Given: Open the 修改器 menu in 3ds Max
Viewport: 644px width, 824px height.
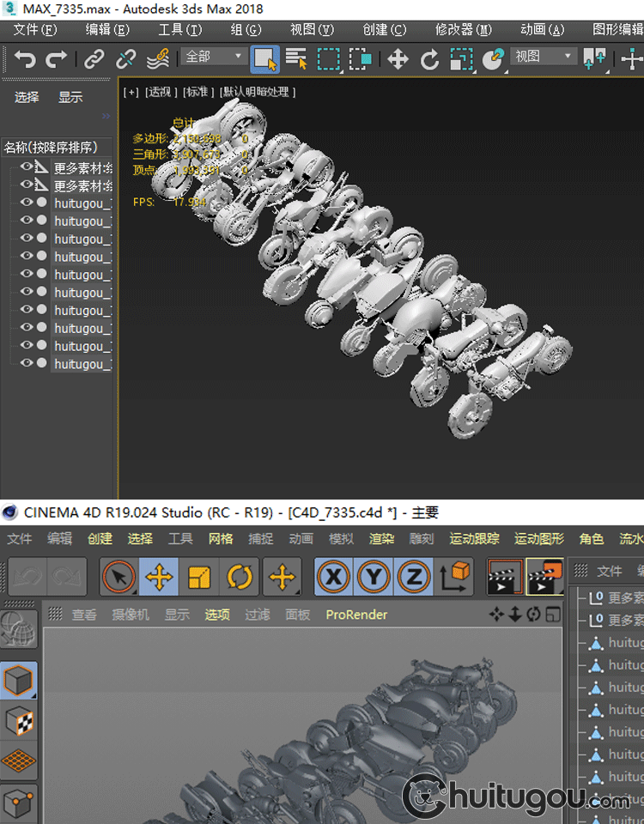Looking at the screenshot, I should coord(463,29).
